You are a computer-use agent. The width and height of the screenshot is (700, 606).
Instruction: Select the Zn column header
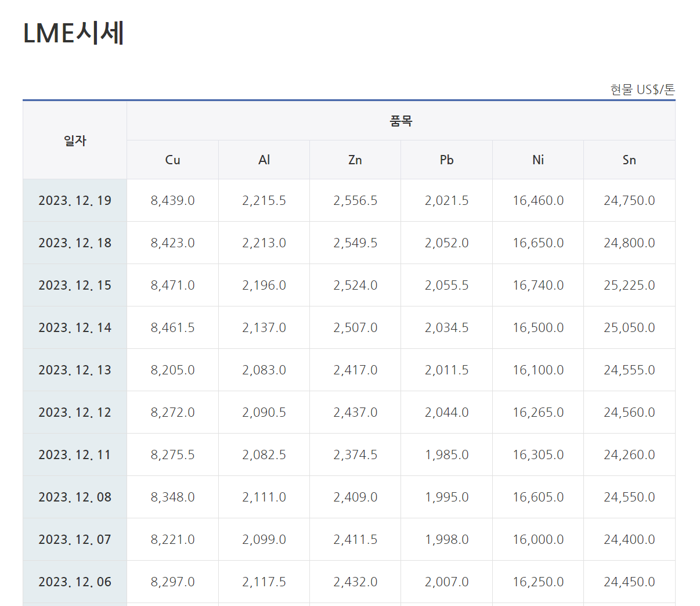pos(355,160)
